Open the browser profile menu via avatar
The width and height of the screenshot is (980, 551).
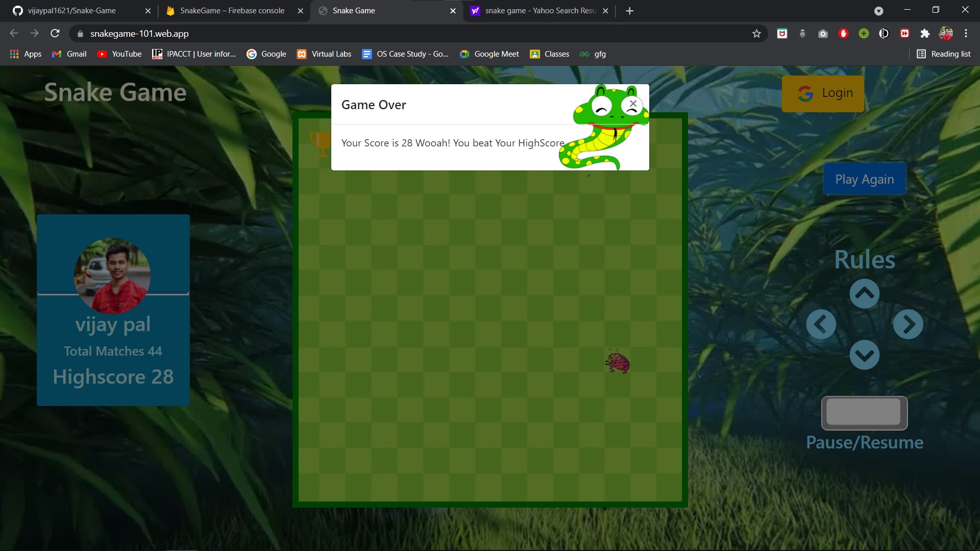click(947, 33)
